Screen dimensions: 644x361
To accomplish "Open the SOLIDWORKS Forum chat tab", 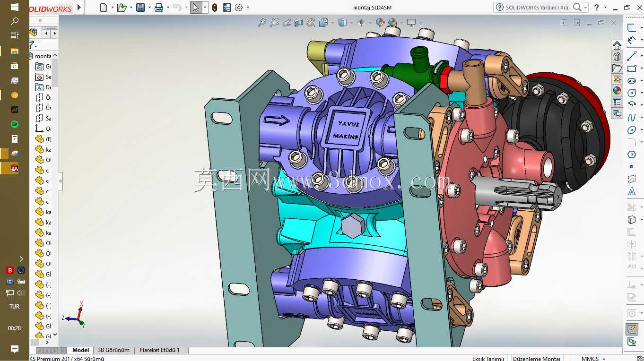I will tap(617, 113).
